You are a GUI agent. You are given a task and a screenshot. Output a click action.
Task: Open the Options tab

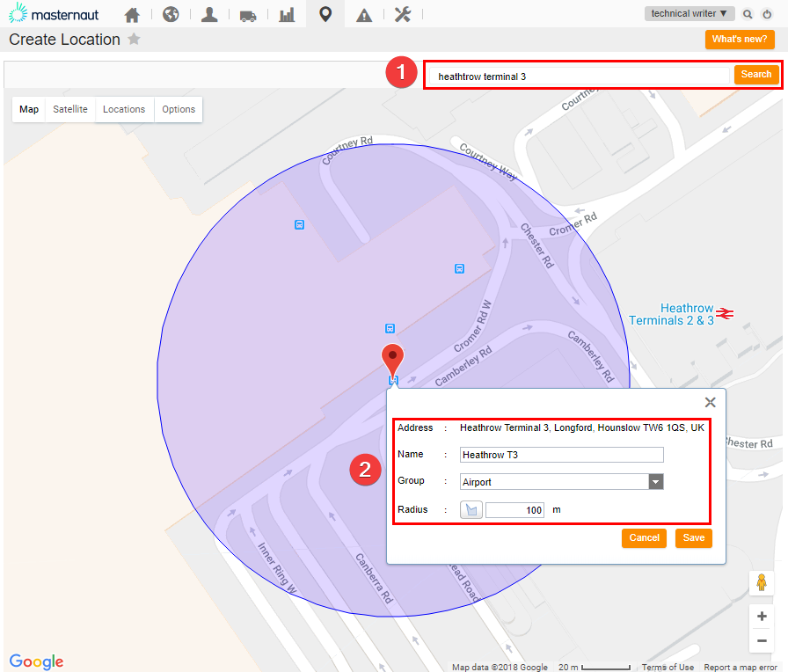point(179,109)
